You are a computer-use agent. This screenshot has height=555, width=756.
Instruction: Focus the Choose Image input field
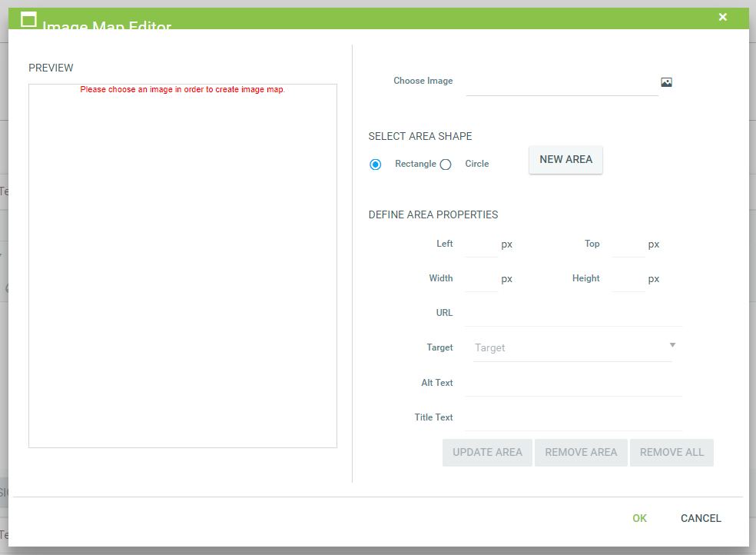(x=561, y=83)
